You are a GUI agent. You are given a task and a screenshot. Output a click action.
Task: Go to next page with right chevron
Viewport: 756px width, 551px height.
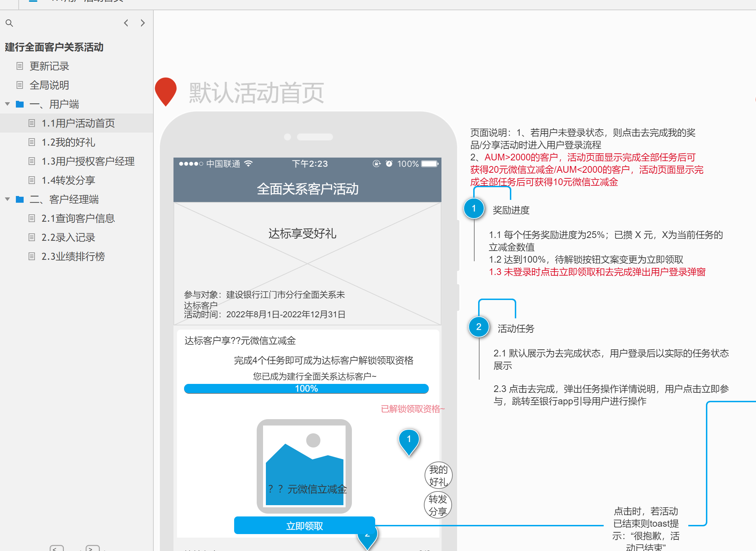tap(142, 23)
